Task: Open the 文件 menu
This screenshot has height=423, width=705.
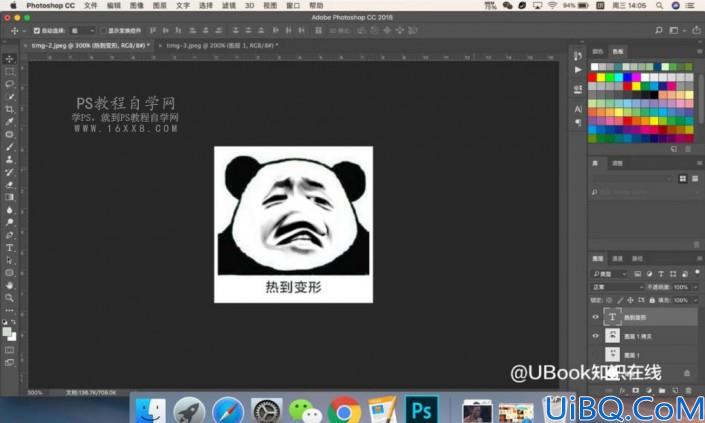Action: coord(90,5)
